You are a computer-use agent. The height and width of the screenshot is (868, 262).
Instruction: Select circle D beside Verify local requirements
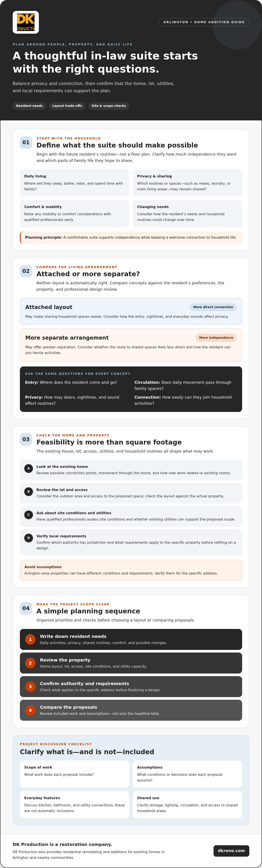29,538
